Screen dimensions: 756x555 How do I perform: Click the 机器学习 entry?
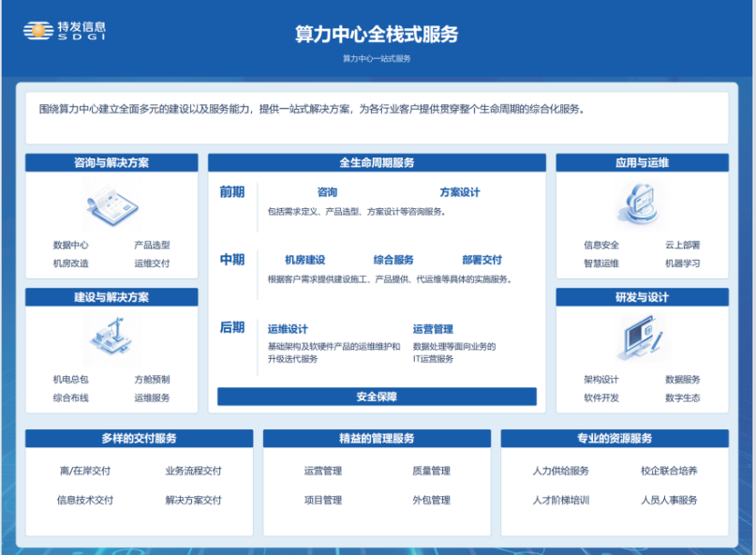pos(683,263)
